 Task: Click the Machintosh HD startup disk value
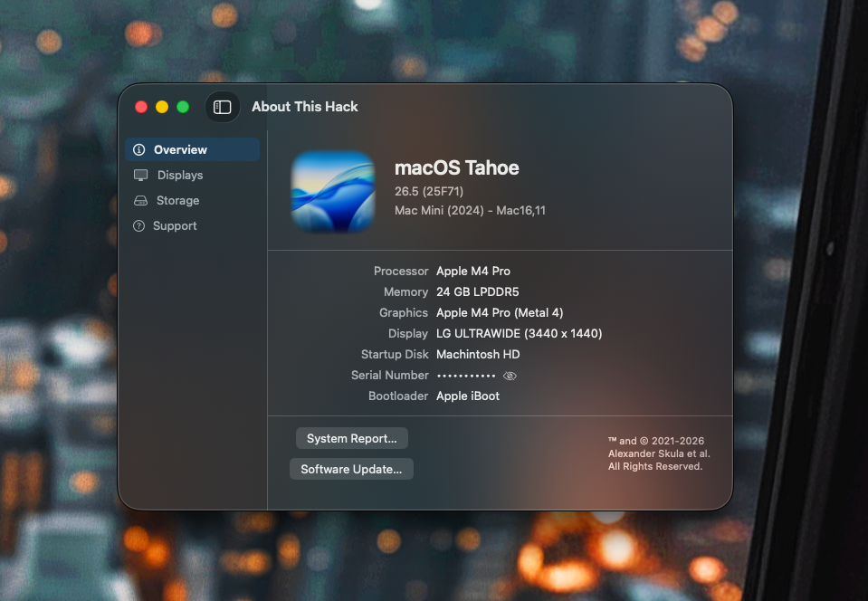tap(478, 354)
